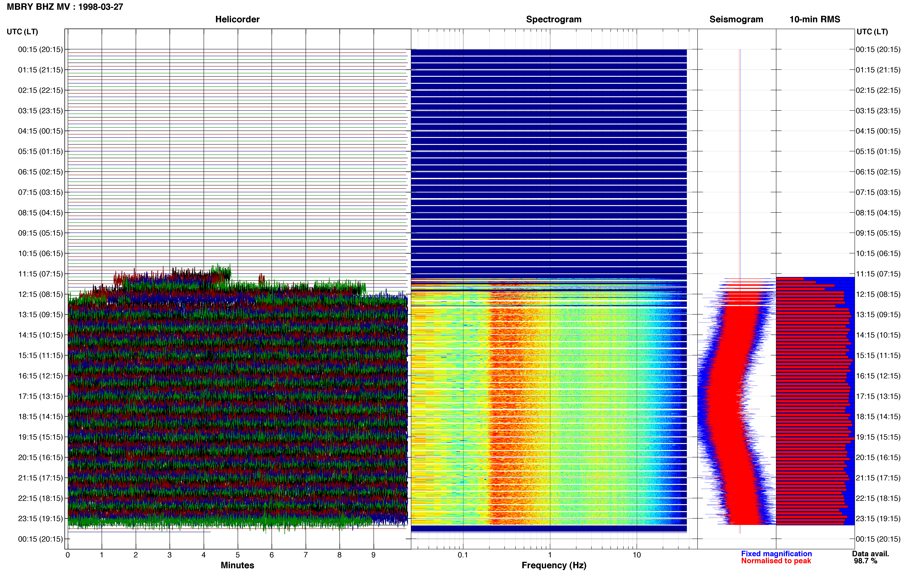The width and height of the screenshot is (924, 578).
Task: Click right axis time label 19:15 (15:15)
Action: click(x=878, y=437)
